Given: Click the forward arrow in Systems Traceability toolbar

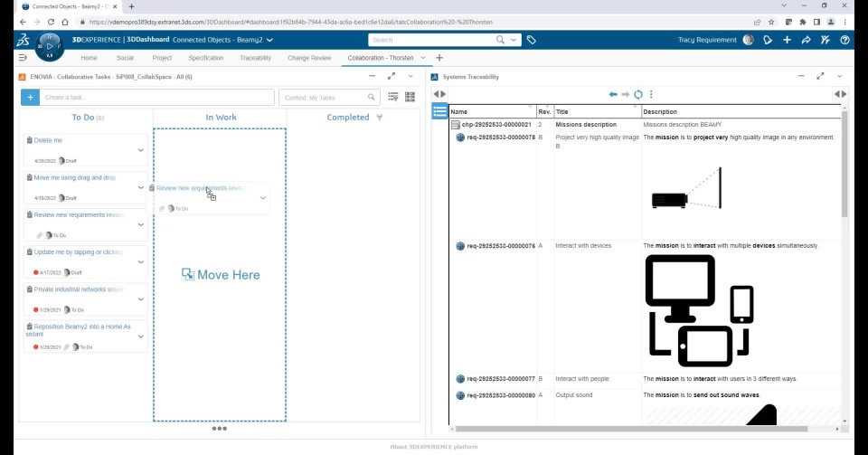Looking at the screenshot, I should [625, 95].
